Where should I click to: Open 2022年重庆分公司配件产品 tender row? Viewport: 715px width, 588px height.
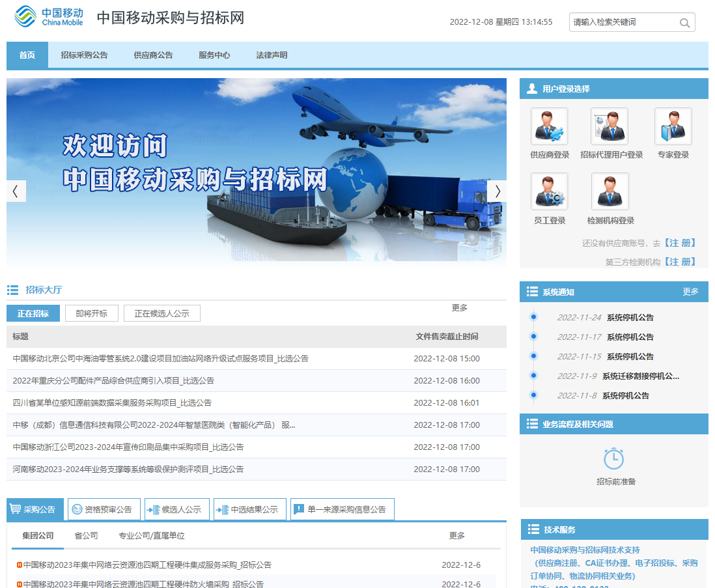pos(257,381)
